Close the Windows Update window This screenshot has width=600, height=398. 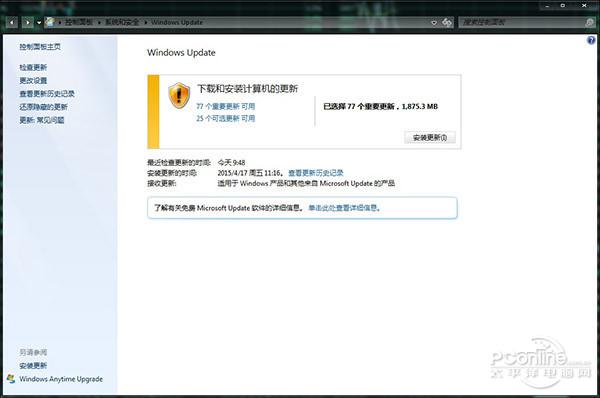pos(584,6)
